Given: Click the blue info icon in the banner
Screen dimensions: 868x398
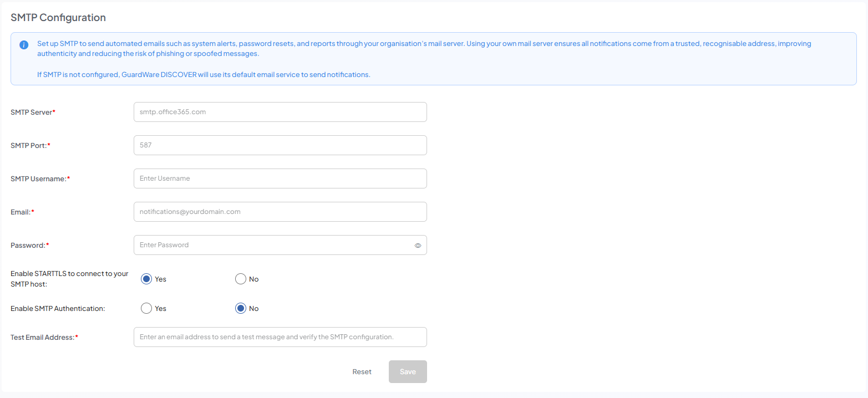Looking at the screenshot, I should [x=24, y=45].
